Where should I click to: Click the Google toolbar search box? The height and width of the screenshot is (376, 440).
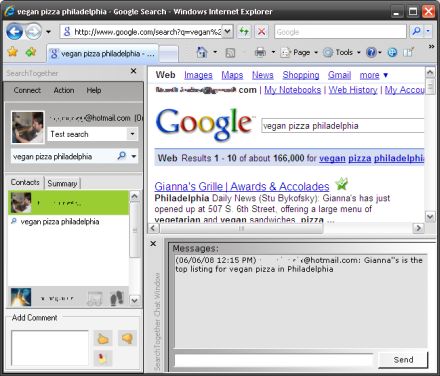coord(340,32)
